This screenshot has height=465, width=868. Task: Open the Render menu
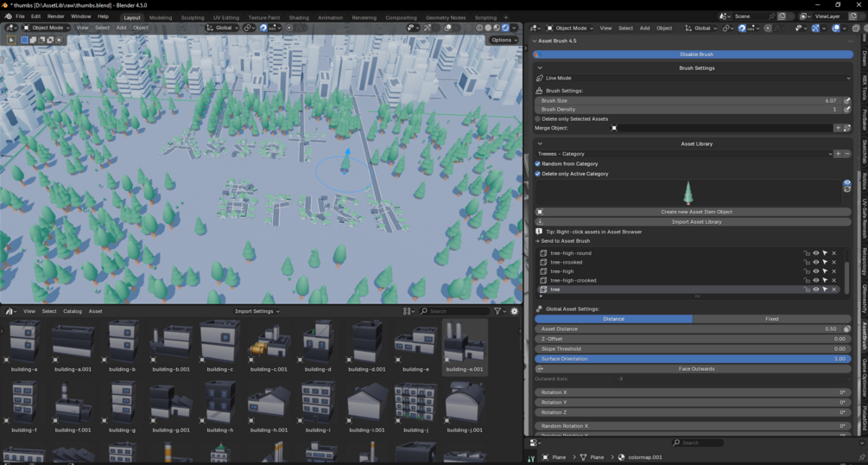55,16
